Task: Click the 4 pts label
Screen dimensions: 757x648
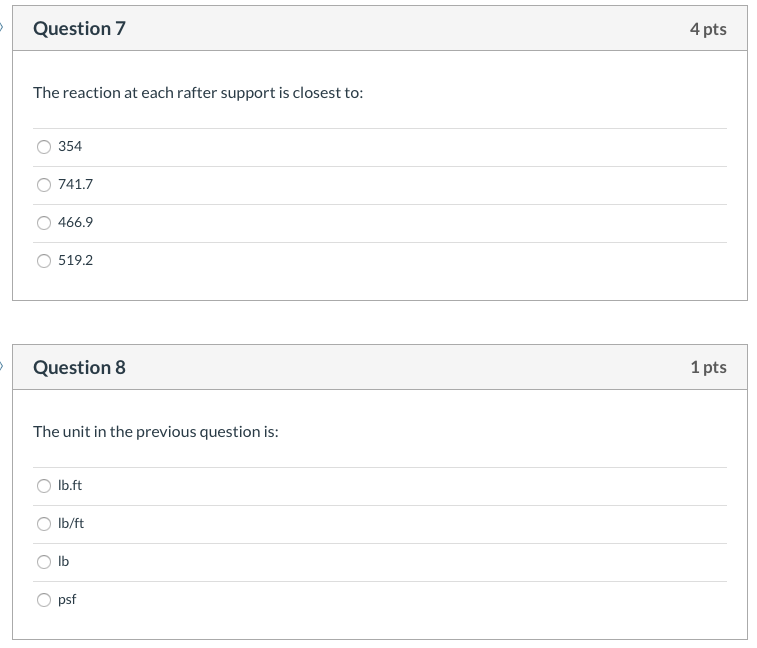Action: (x=707, y=29)
